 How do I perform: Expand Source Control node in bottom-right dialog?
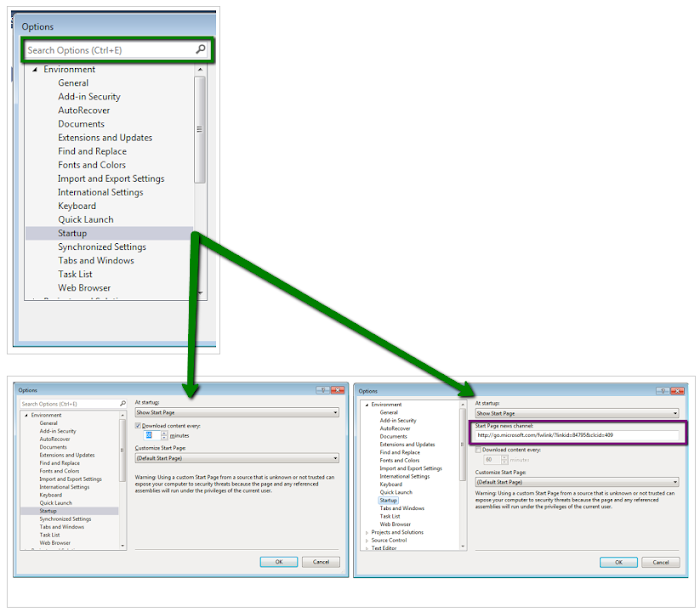(367, 541)
